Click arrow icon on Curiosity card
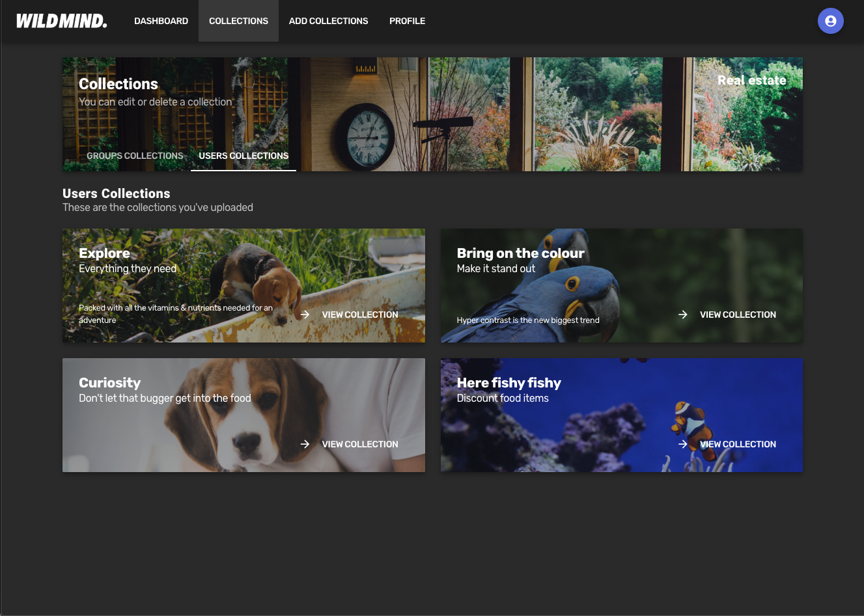 coord(305,444)
